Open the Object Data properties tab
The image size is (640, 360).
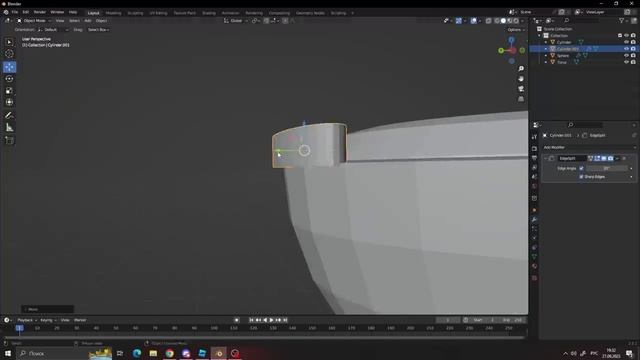tap(534, 257)
